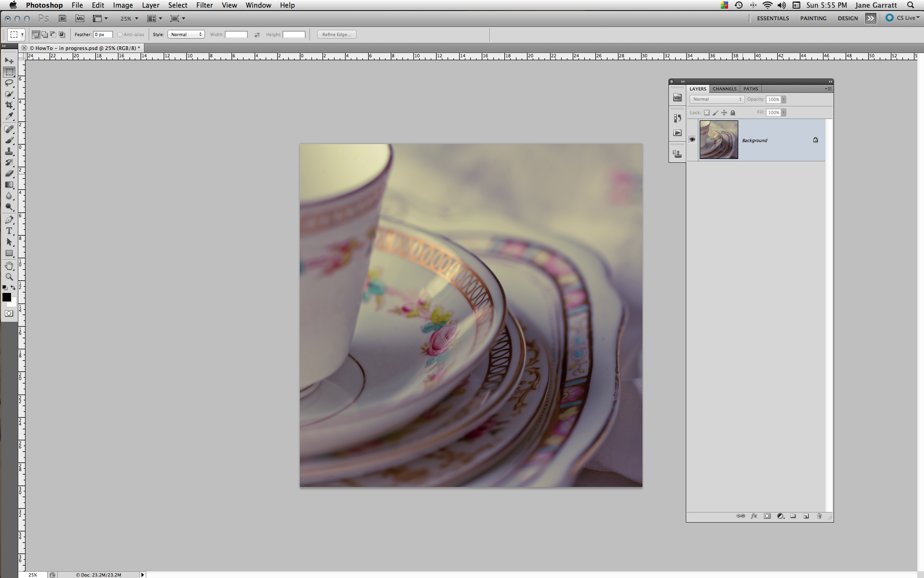Select the Clone Stamp tool
Image resolution: width=924 pixels, height=578 pixels.
(x=9, y=151)
